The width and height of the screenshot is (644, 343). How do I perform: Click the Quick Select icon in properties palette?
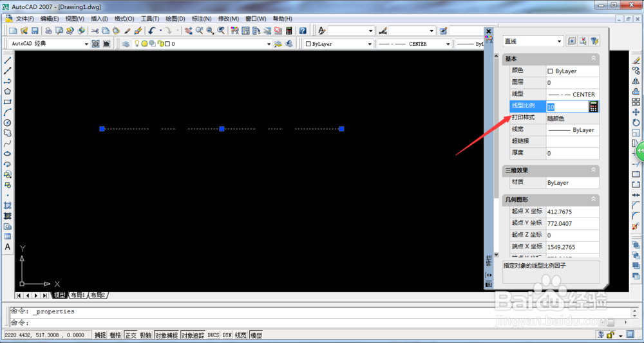click(x=594, y=41)
